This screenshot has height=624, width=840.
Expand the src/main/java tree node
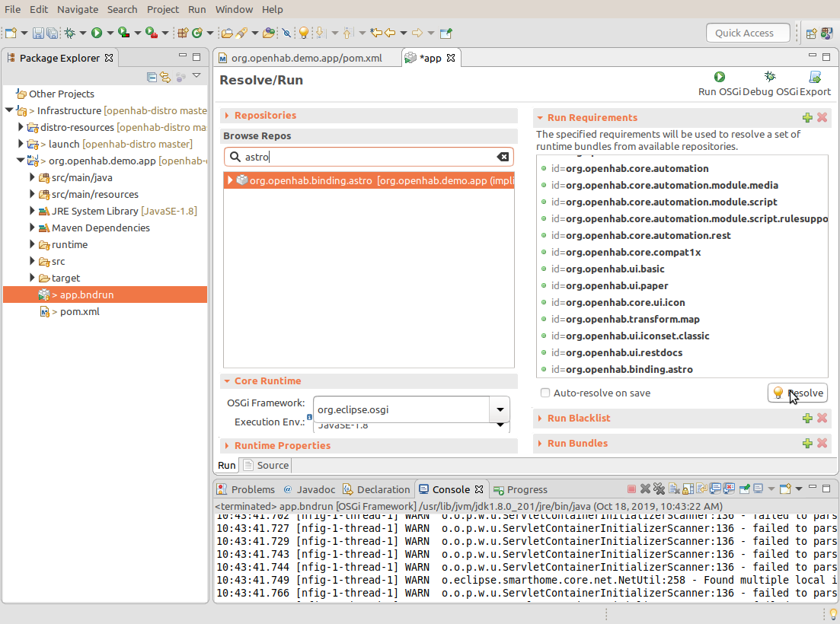pyautogui.click(x=33, y=177)
